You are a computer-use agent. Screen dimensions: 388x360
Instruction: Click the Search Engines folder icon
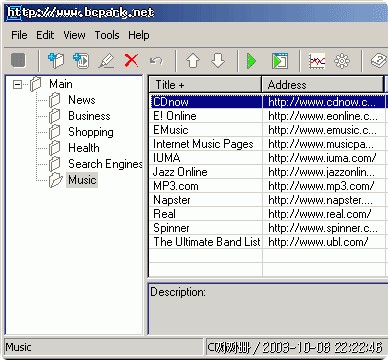pyautogui.click(x=54, y=164)
